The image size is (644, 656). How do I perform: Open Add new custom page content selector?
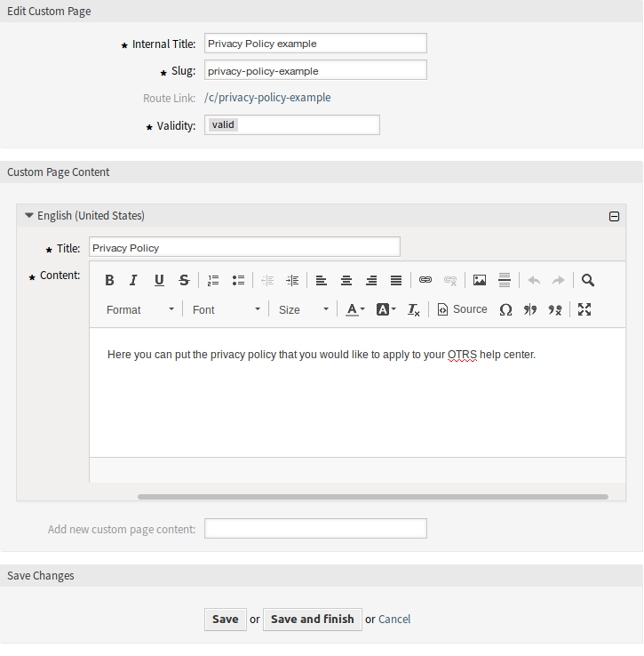pyautogui.click(x=315, y=528)
